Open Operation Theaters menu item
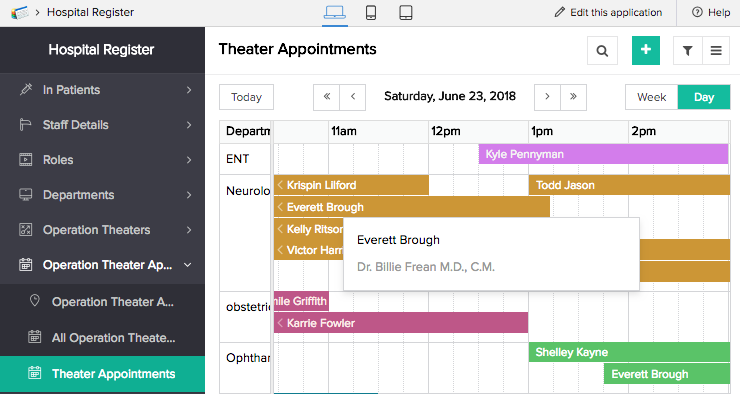The width and height of the screenshot is (740, 394). tap(102, 230)
